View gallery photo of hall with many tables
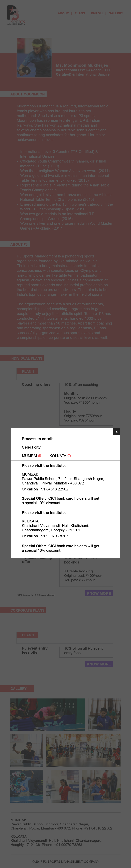131x868 pixels. click(83, 750)
